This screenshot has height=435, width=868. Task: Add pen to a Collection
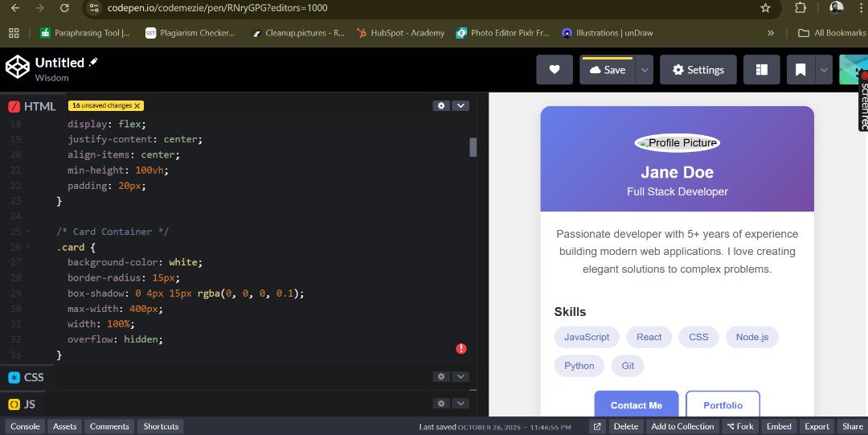coord(682,426)
